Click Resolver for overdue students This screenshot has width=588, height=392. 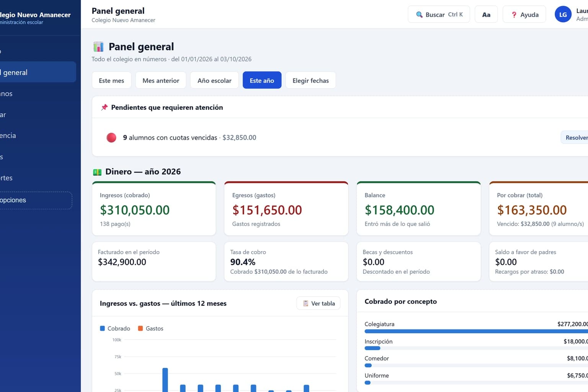[575, 137]
